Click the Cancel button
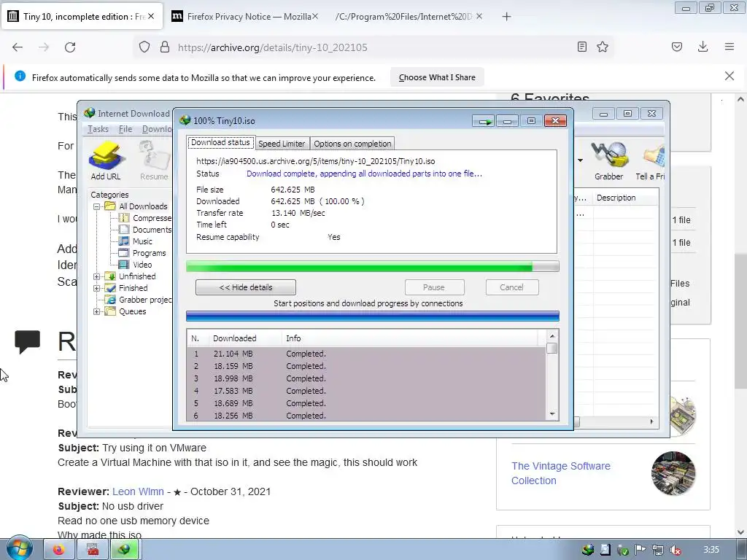Viewport: 747px width, 560px height. [511, 287]
